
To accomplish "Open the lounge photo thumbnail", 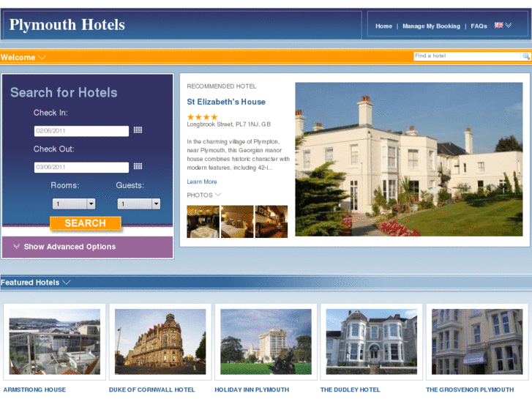I will [x=271, y=221].
